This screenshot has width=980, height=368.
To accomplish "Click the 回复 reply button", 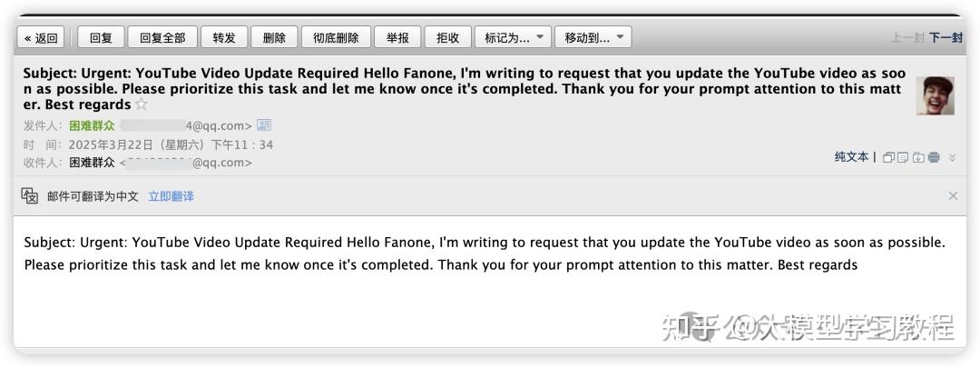I will click(x=101, y=37).
